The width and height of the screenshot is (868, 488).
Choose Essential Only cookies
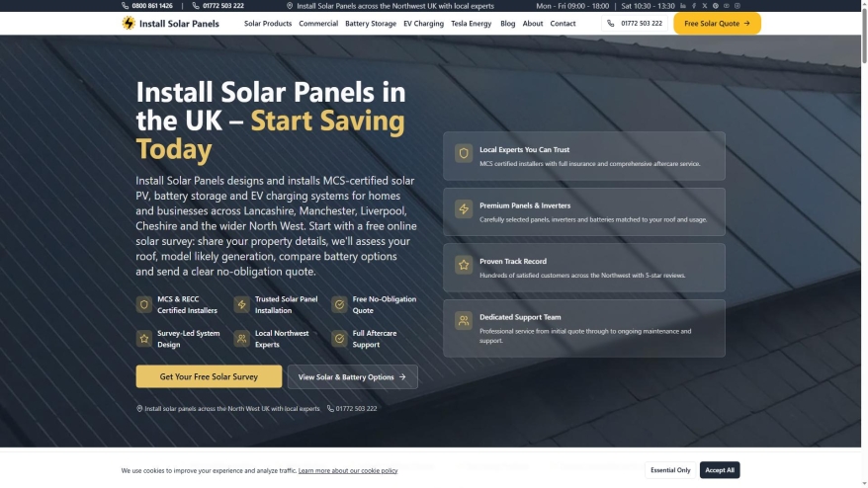(670, 470)
